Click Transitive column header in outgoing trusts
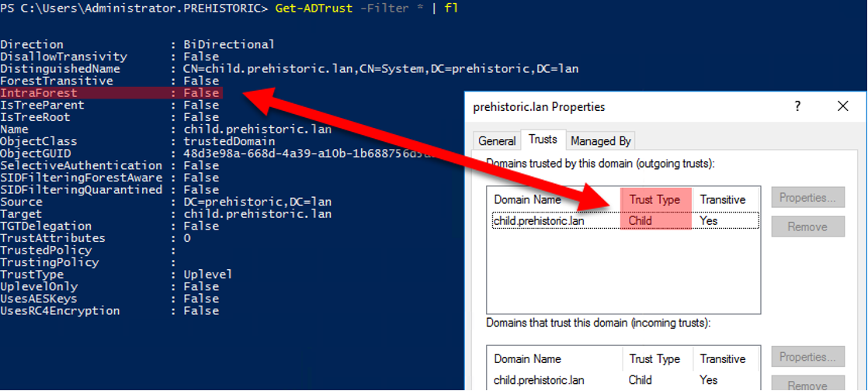The image size is (868, 391). (722, 199)
